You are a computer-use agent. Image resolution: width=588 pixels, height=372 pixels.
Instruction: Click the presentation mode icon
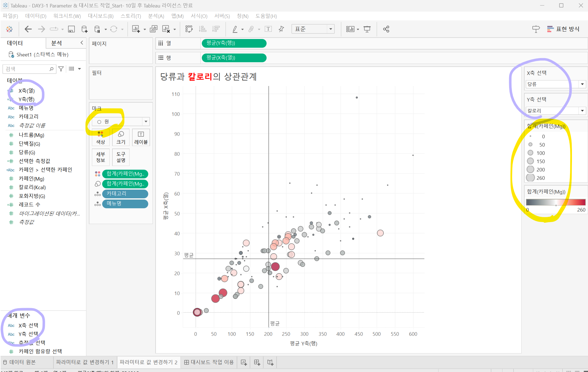click(x=367, y=29)
